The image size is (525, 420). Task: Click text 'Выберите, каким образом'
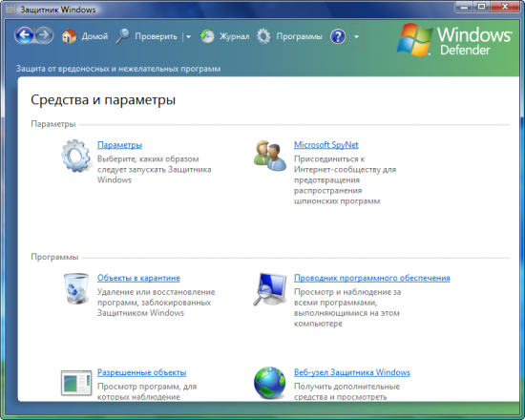pyautogui.click(x=148, y=159)
